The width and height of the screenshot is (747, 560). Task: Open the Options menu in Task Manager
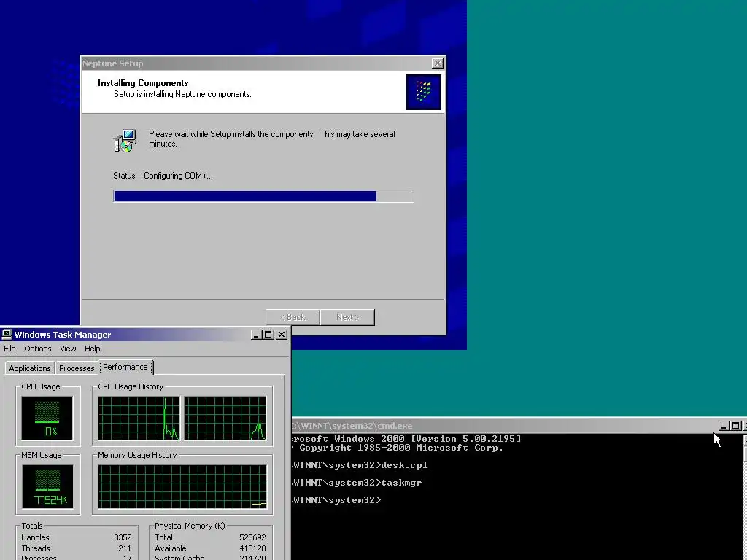tap(38, 349)
